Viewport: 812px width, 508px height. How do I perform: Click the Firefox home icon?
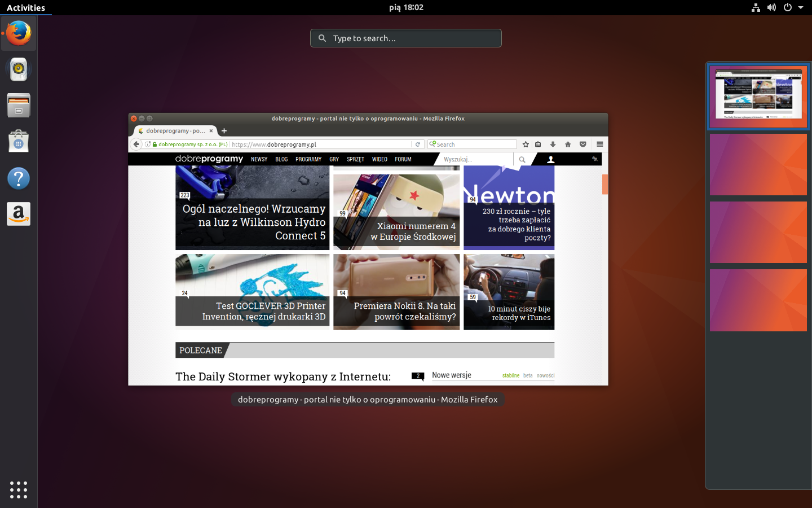point(568,144)
